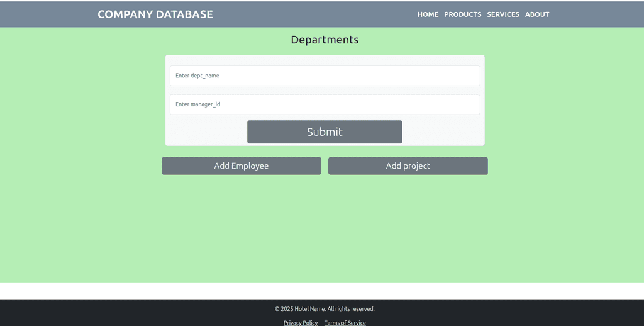Click the 2025 Hotel Name copyright text
Image resolution: width=644 pixels, height=326 pixels.
pos(325,309)
